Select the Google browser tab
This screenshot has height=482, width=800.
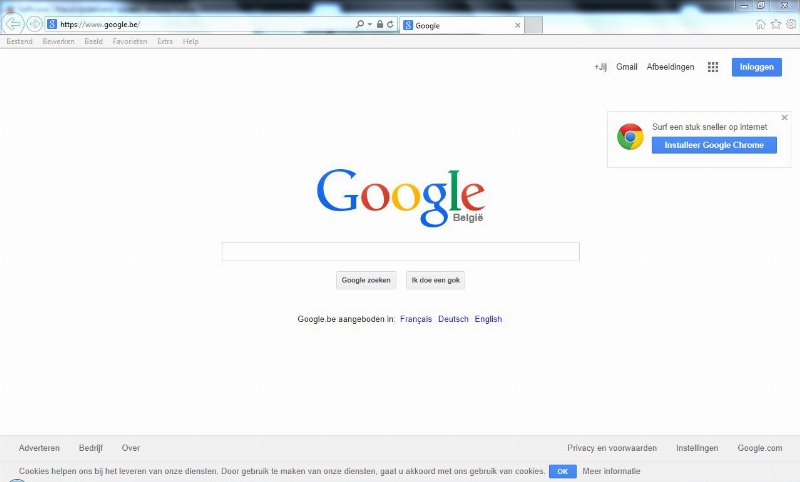click(462, 25)
